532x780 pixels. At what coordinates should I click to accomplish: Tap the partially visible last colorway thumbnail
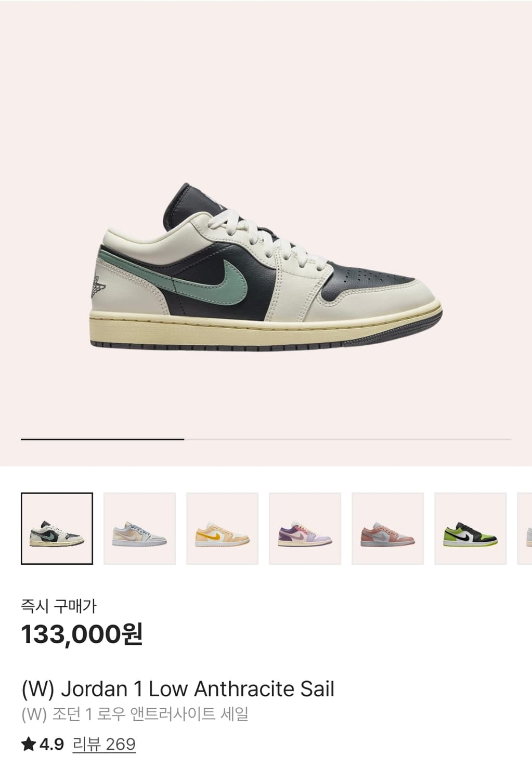[525, 528]
